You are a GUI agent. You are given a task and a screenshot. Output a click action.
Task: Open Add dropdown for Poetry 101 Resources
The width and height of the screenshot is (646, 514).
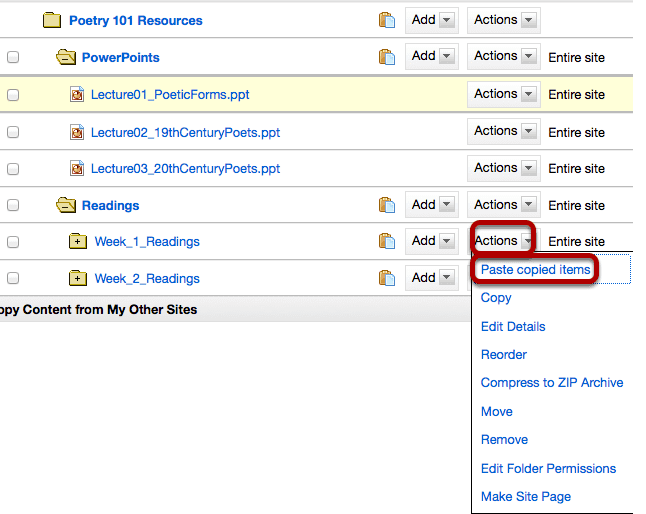pyautogui.click(x=432, y=20)
